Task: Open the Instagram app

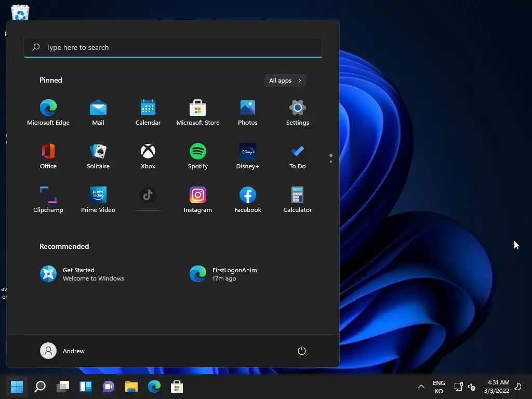Action: 198,200
